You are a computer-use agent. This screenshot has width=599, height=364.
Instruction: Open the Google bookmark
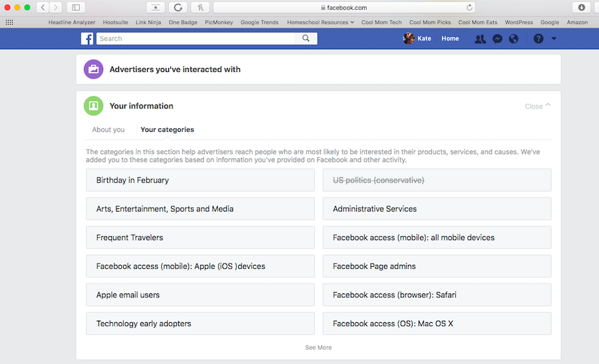click(x=550, y=22)
